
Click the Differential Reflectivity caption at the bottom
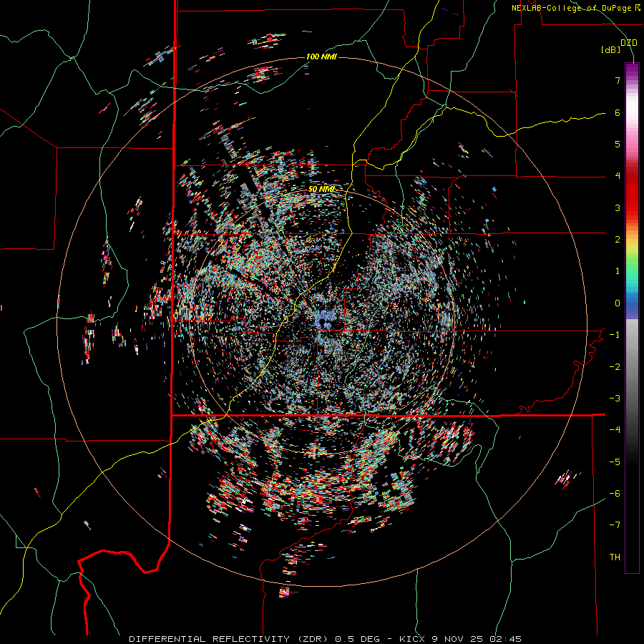point(325,639)
